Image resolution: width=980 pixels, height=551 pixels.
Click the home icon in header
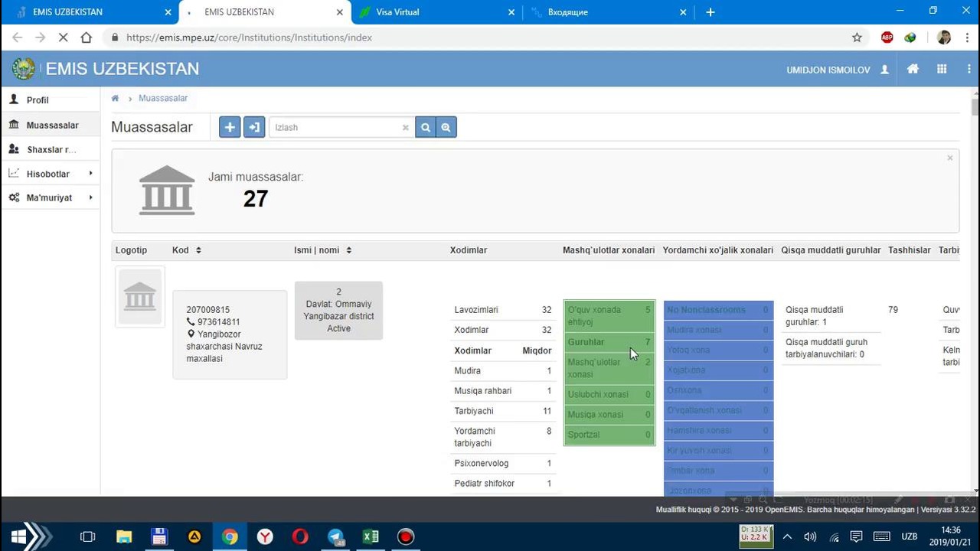913,69
